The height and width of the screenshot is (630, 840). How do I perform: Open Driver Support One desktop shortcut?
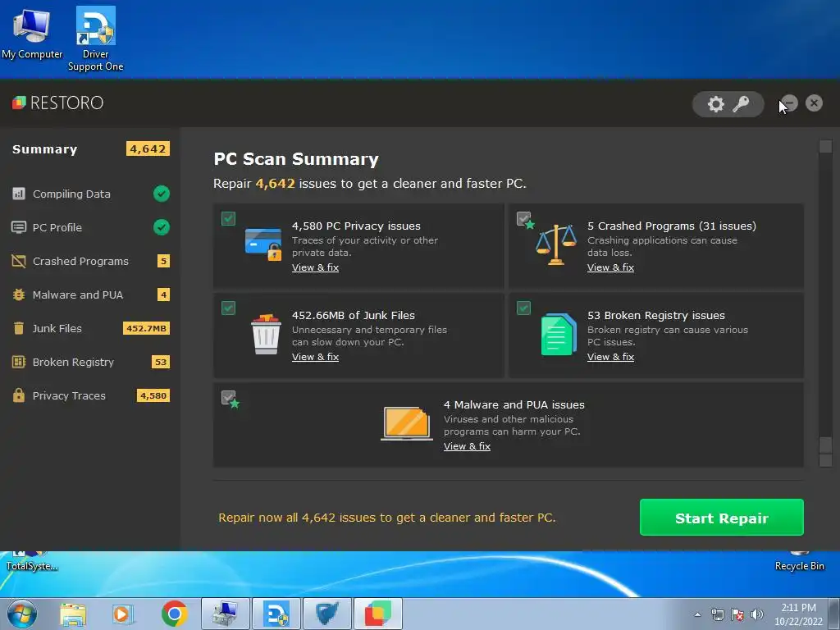click(96, 39)
